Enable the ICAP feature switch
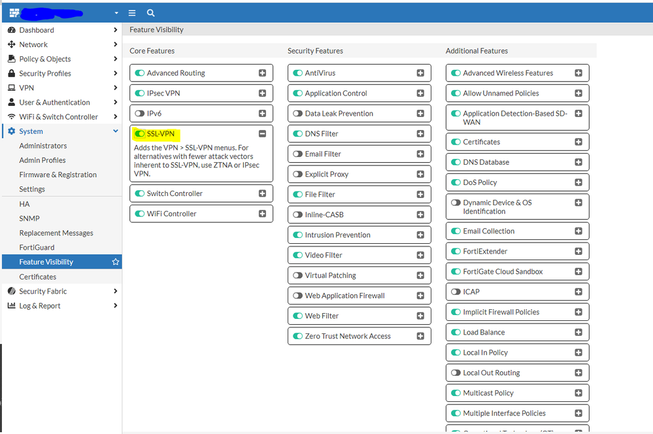The height and width of the screenshot is (434, 653). pos(456,292)
